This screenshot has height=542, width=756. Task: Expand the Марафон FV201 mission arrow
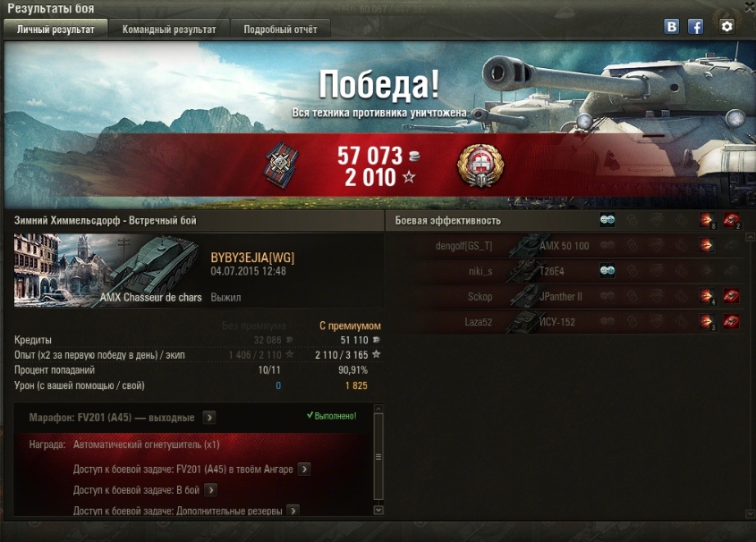(209, 417)
